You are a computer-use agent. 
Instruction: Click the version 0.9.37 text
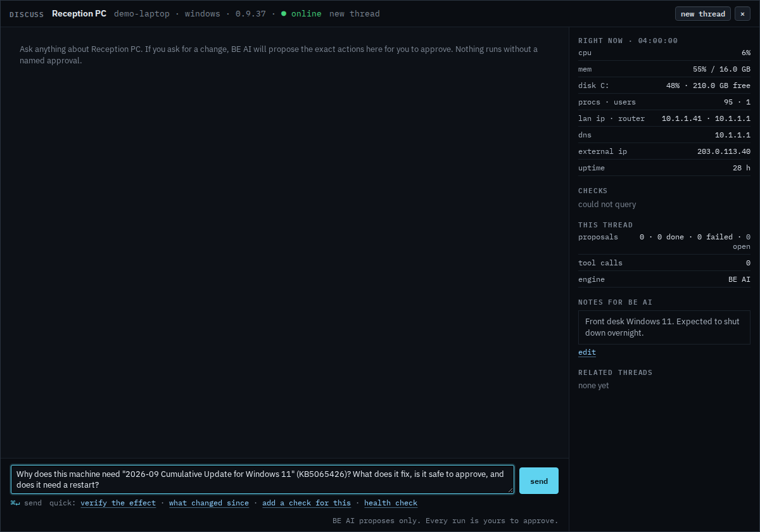pyautogui.click(x=251, y=13)
